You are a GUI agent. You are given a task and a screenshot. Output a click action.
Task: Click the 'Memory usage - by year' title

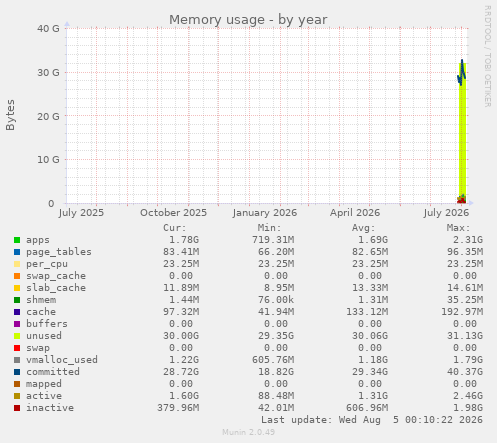(x=248, y=20)
